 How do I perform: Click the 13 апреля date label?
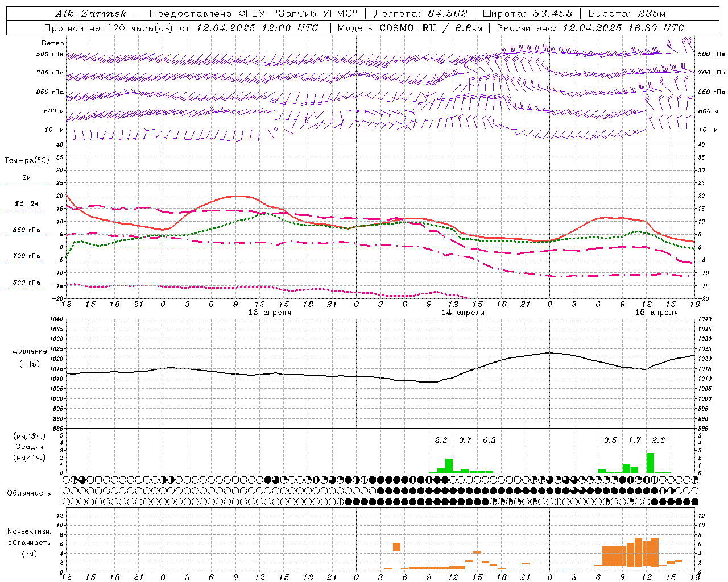pos(270,313)
